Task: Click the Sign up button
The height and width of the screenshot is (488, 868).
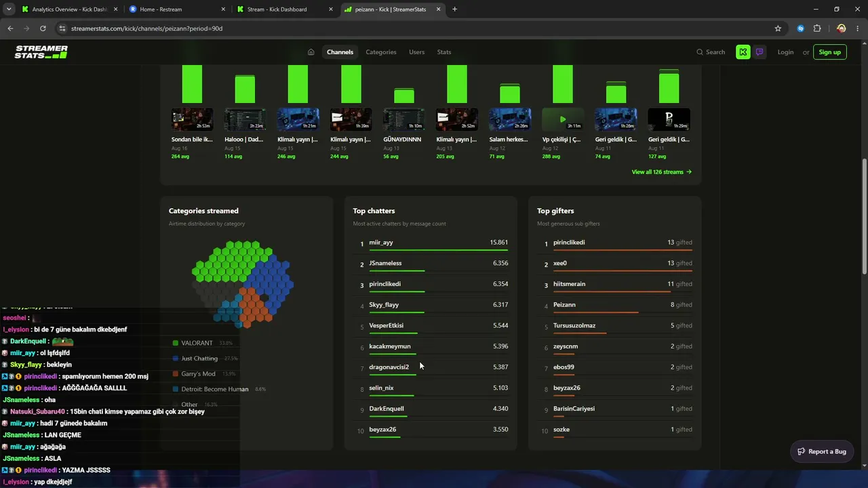Action: click(829, 52)
